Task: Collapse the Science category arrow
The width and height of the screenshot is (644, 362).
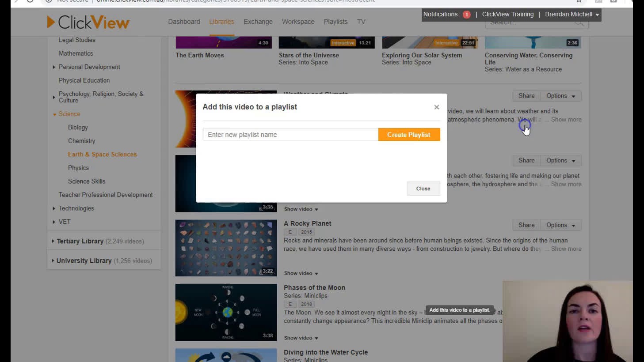Action: coord(54,114)
